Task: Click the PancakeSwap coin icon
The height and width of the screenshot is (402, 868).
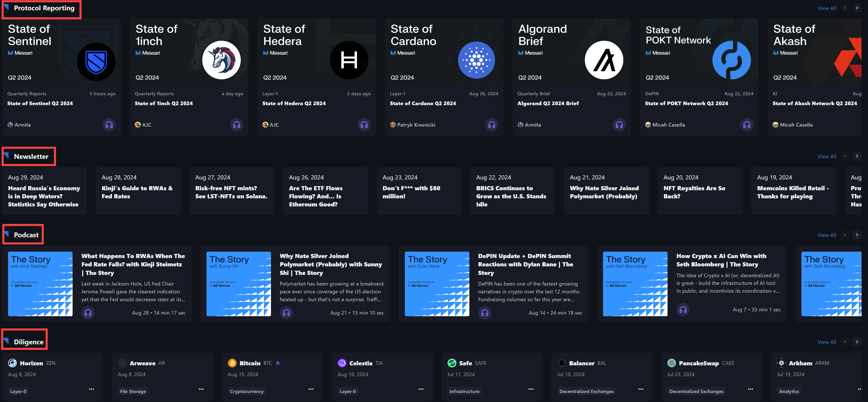Action: tap(671, 363)
